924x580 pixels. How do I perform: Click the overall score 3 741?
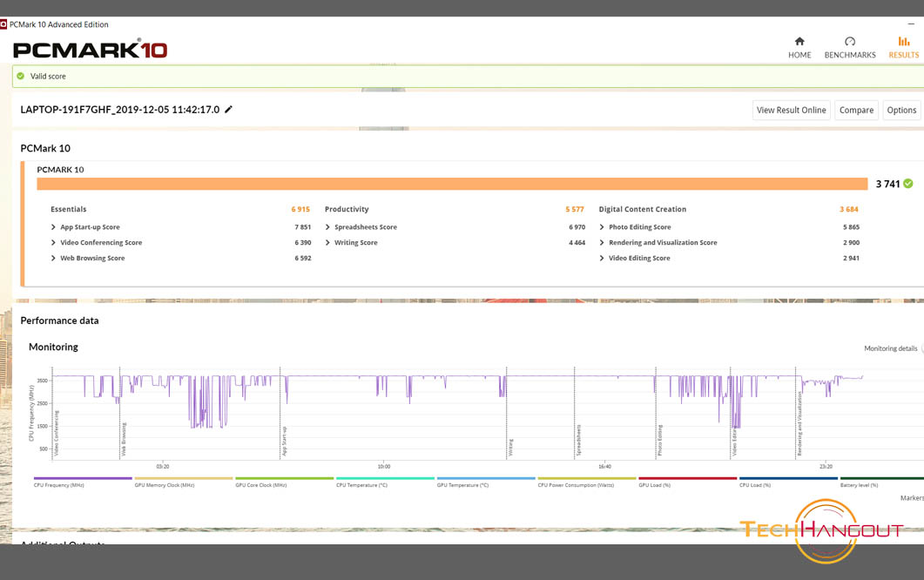click(887, 184)
